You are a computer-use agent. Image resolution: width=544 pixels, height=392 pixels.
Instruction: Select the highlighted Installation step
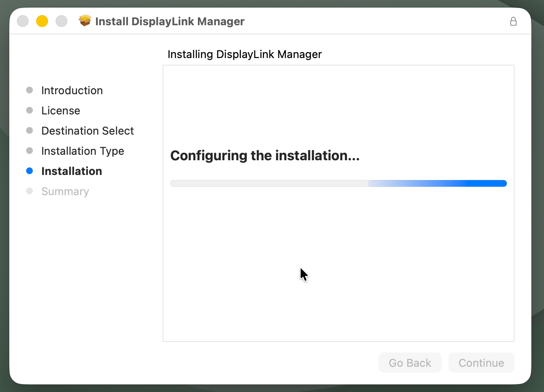pos(72,171)
